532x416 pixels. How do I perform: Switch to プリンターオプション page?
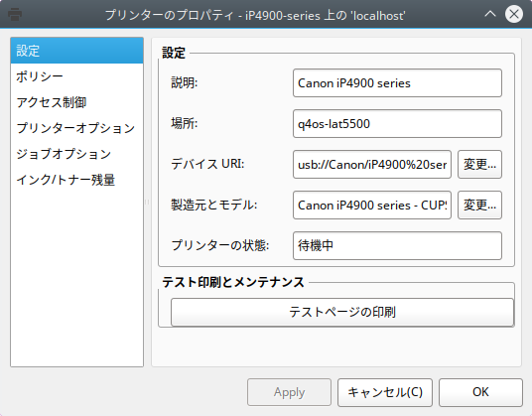pos(77,128)
